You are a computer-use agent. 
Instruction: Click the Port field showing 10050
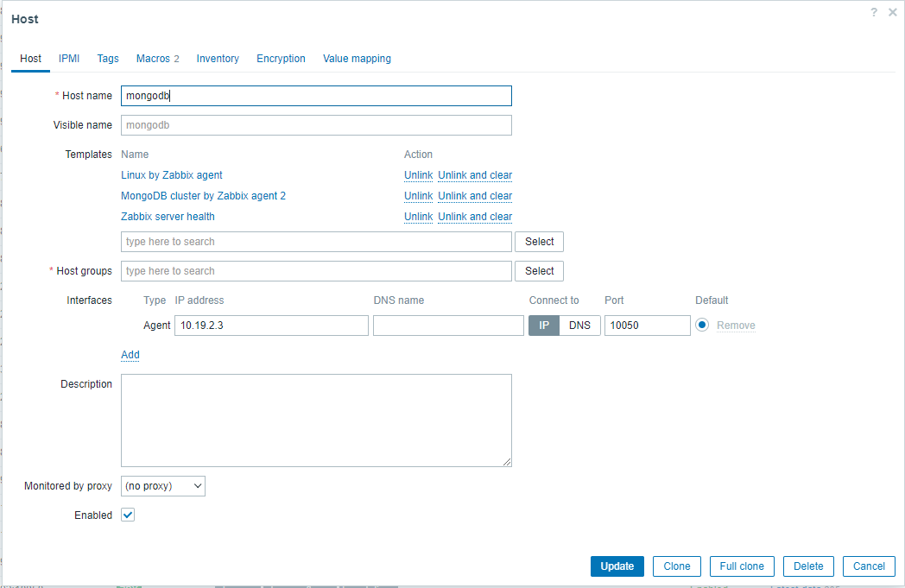click(x=647, y=326)
